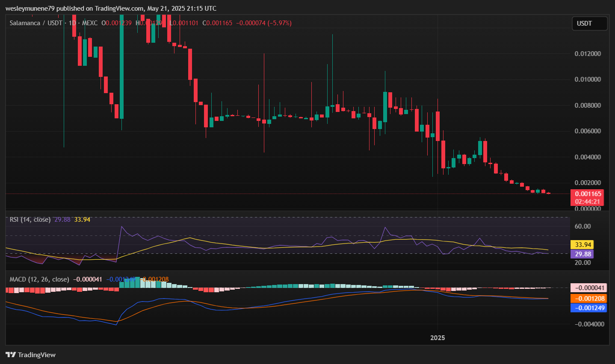Click the yellow 33.94 tag on RSI axis

[582, 245]
